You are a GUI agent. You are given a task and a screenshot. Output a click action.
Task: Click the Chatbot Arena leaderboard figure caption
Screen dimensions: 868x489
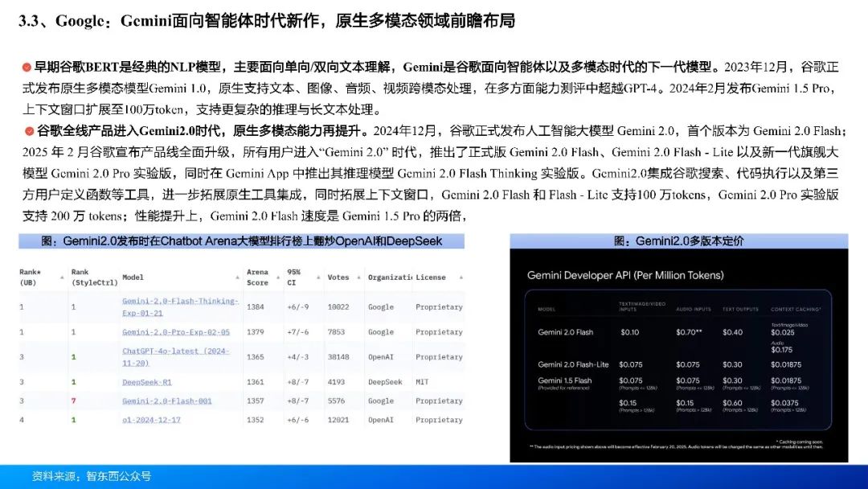tap(241, 241)
